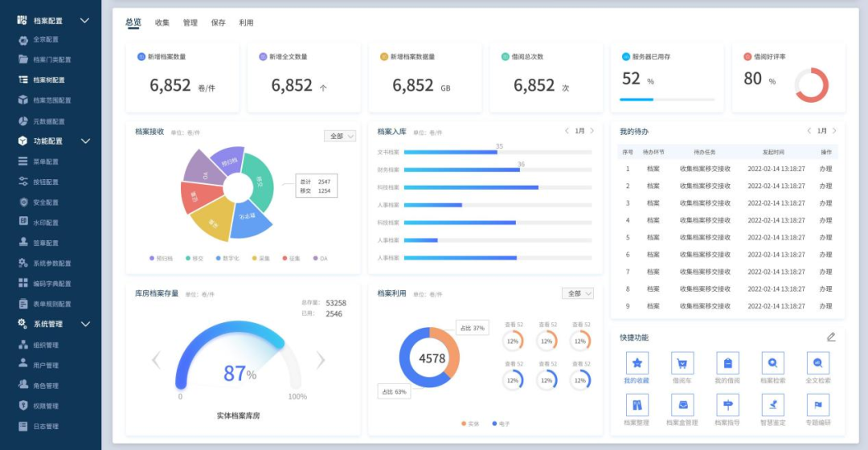Click 办理 in the first 我的待办 row

pos(825,169)
